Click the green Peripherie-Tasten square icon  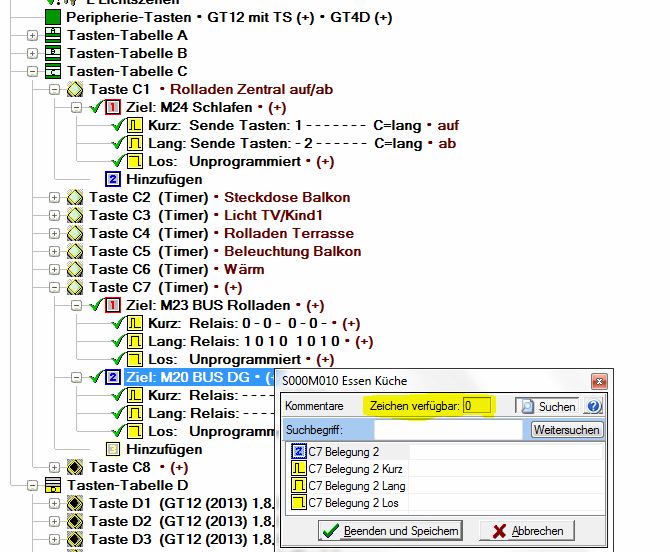[53, 18]
